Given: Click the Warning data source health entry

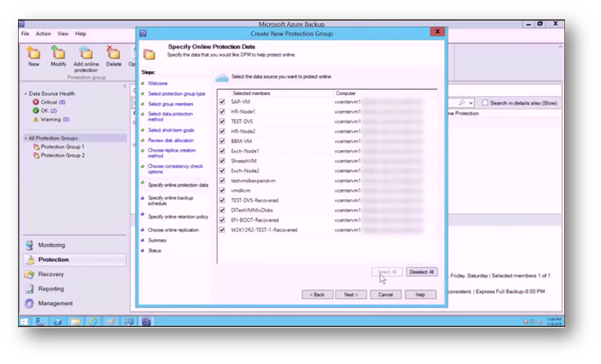Looking at the screenshot, I should 51,119.
